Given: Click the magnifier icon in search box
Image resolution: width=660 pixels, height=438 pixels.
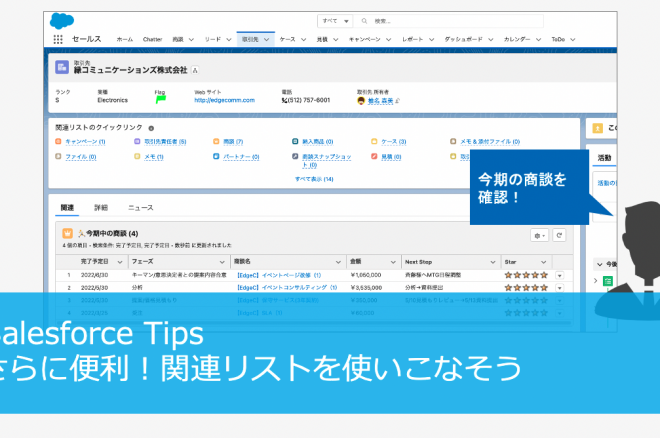Looking at the screenshot, I should 365,21.
